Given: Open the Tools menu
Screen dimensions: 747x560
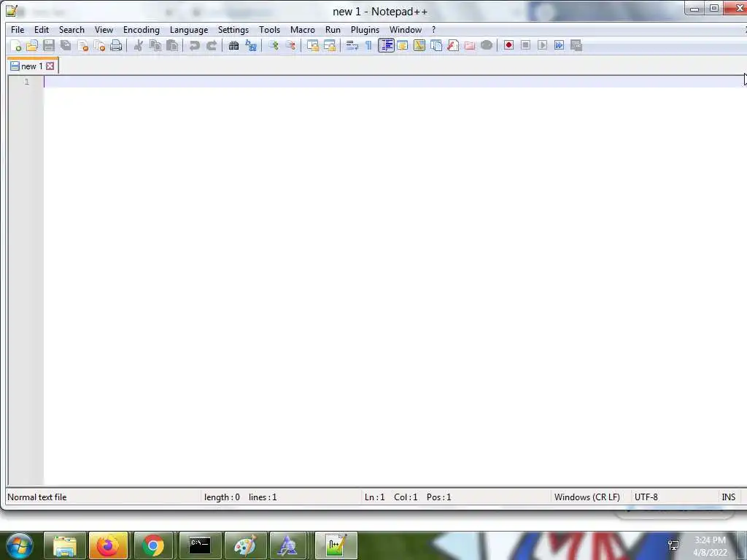Looking at the screenshot, I should (269, 29).
